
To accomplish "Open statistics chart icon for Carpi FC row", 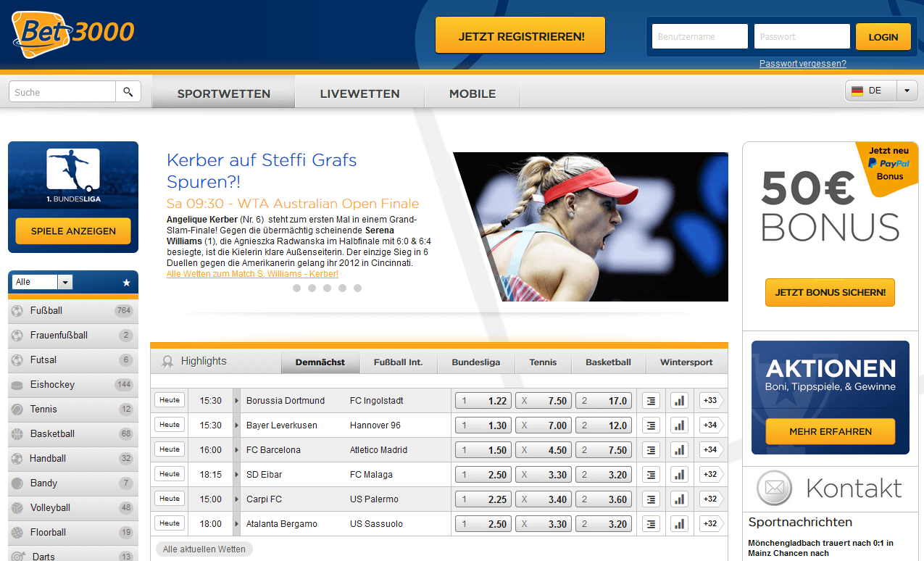I will coord(678,499).
